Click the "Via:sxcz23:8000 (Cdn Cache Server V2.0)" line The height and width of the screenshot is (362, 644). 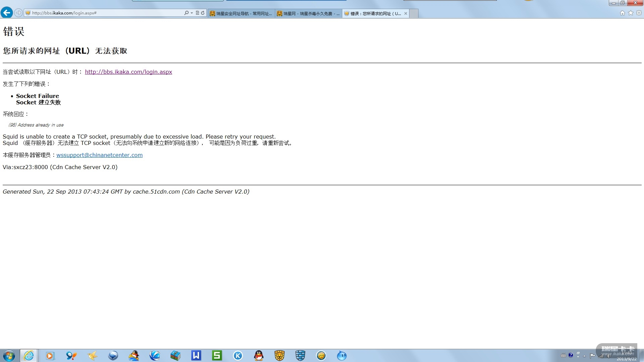(x=60, y=167)
